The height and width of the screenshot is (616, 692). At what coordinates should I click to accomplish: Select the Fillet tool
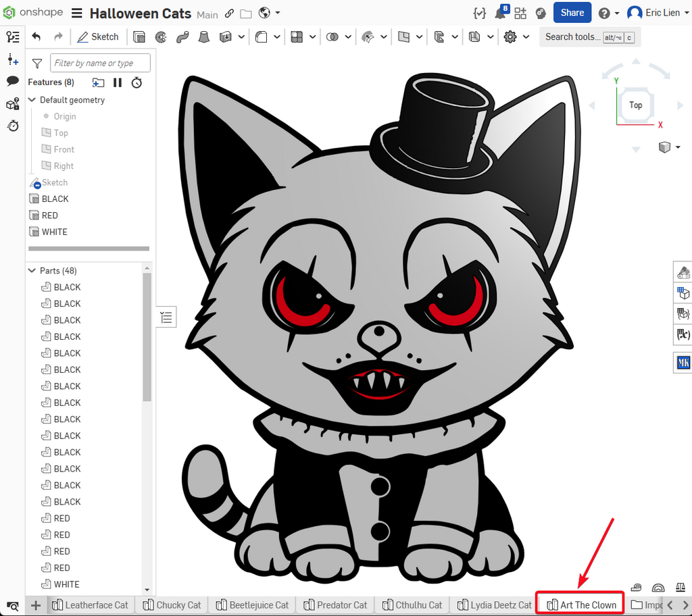coord(262,36)
